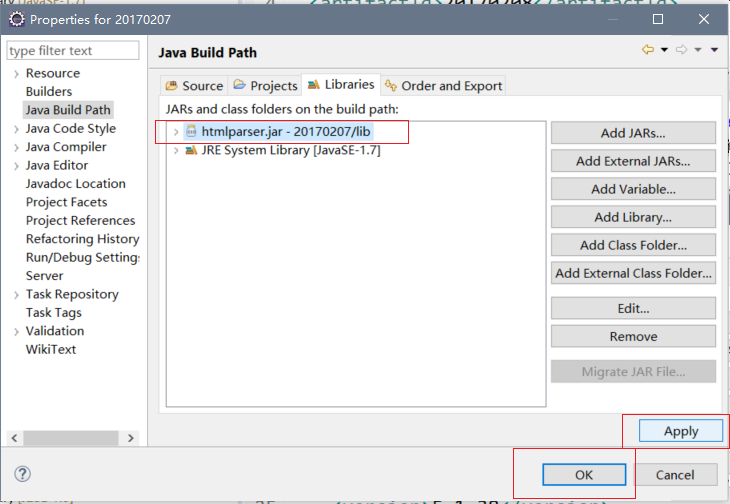Select Java Compiler tree item
This screenshot has height=504, width=730.
pyautogui.click(x=66, y=147)
